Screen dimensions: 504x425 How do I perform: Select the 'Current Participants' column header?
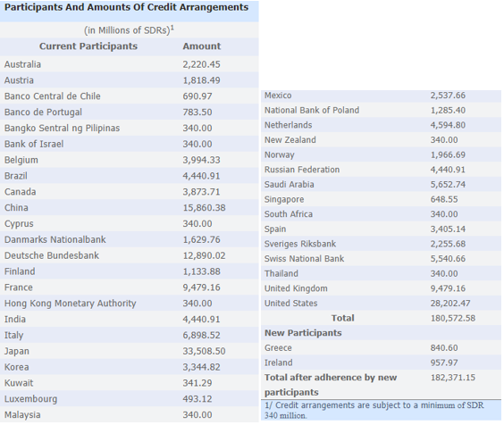(x=88, y=46)
